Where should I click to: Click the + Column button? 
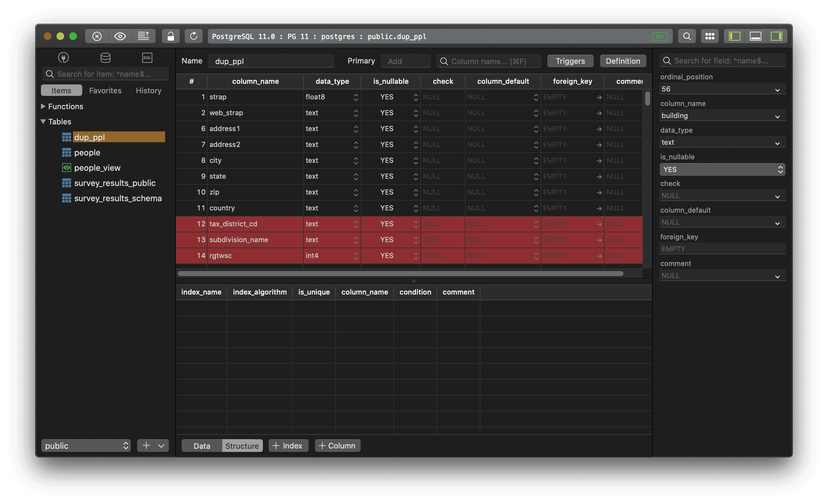click(337, 446)
